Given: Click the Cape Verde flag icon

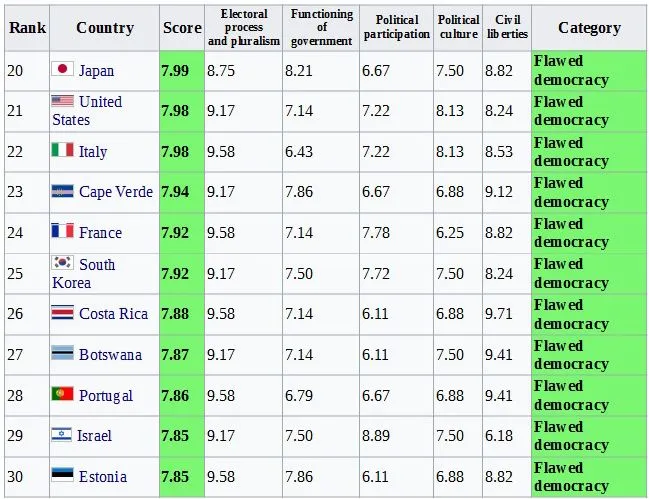Looking at the screenshot, I should point(63,192).
